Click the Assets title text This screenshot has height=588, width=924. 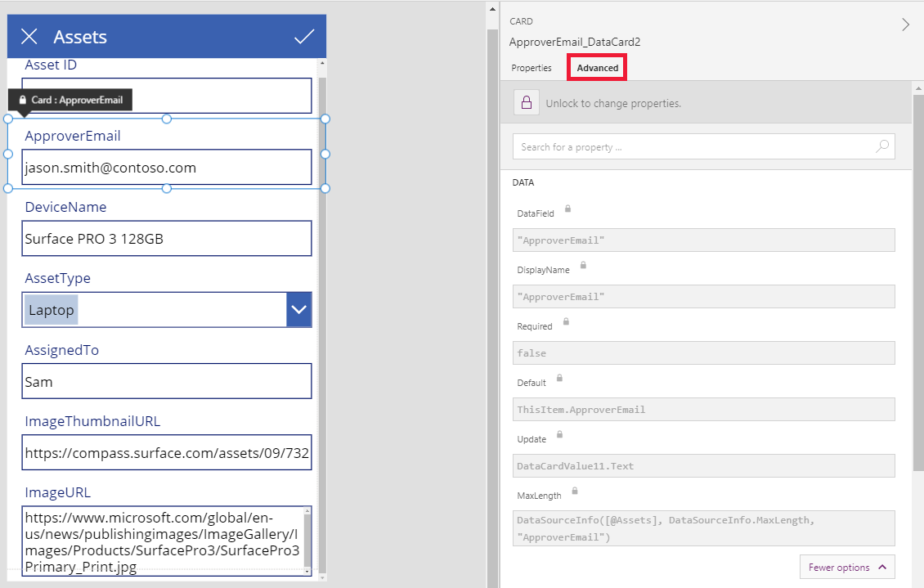[x=80, y=37]
